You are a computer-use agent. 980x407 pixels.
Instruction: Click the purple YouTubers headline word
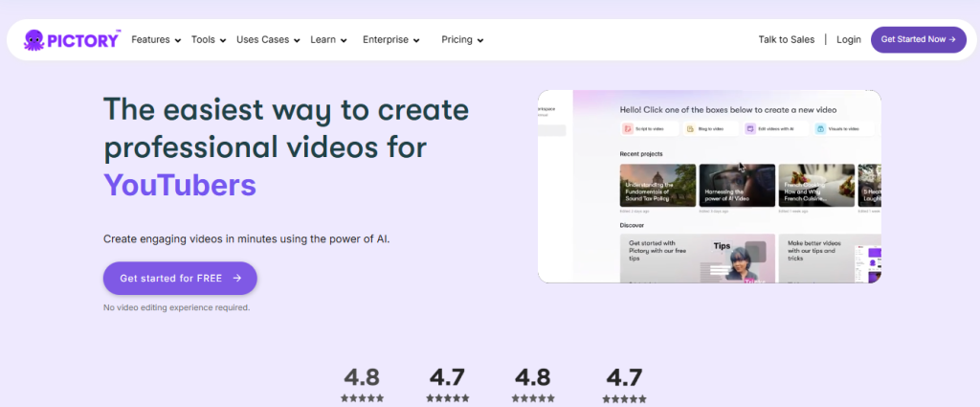pyautogui.click(x=180, y=185)
